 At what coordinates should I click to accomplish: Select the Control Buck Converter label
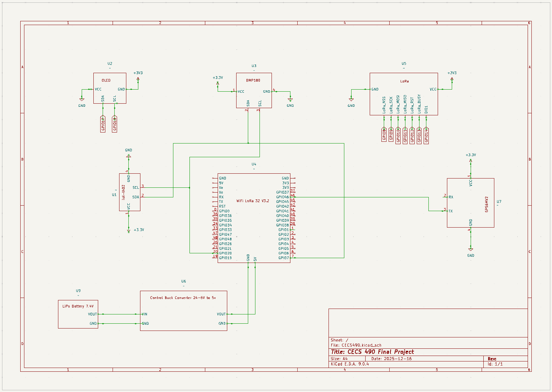pos(183,298)
